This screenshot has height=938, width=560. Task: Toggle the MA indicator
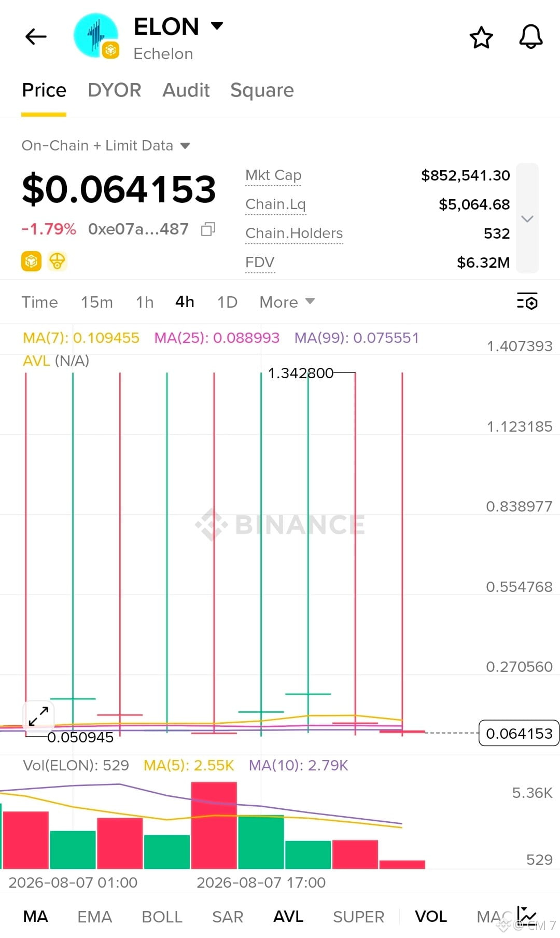[x=36, y=917]
